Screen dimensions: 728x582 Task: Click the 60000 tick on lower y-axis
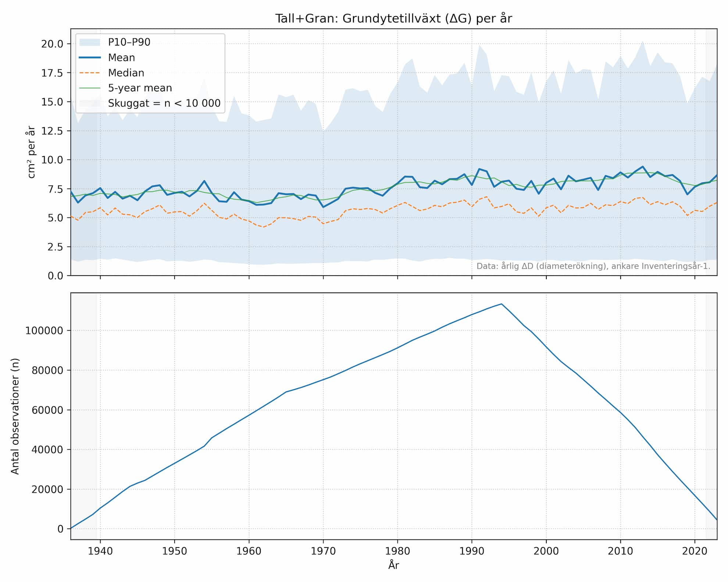click(x=47, y=410)
